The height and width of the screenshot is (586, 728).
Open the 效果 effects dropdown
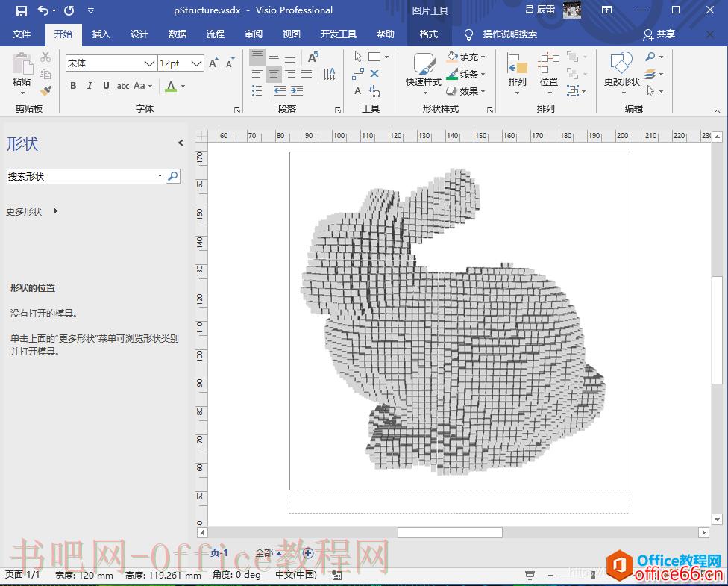coord(466,91)
